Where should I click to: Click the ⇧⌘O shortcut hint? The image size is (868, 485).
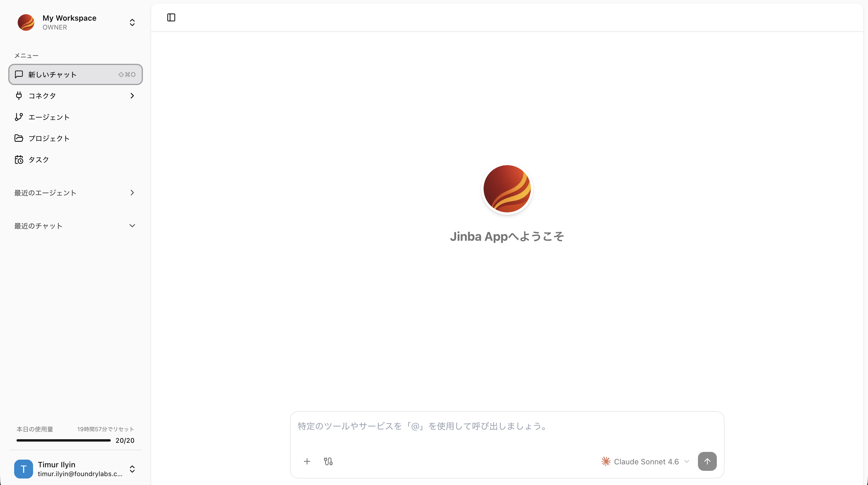pyautogui.click(x=127, y=74)
